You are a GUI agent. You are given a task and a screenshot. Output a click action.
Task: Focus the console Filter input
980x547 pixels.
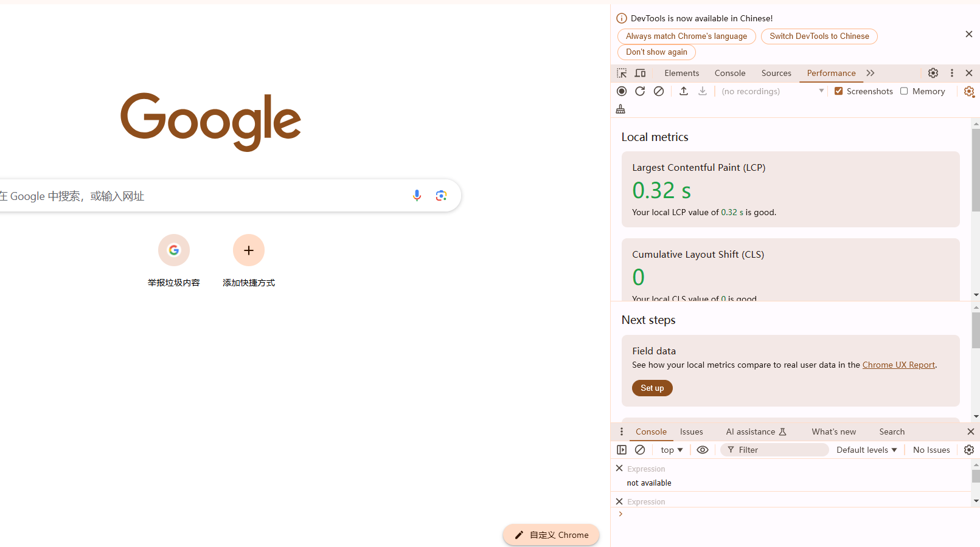pyautogui.click(x=775, y=450)
